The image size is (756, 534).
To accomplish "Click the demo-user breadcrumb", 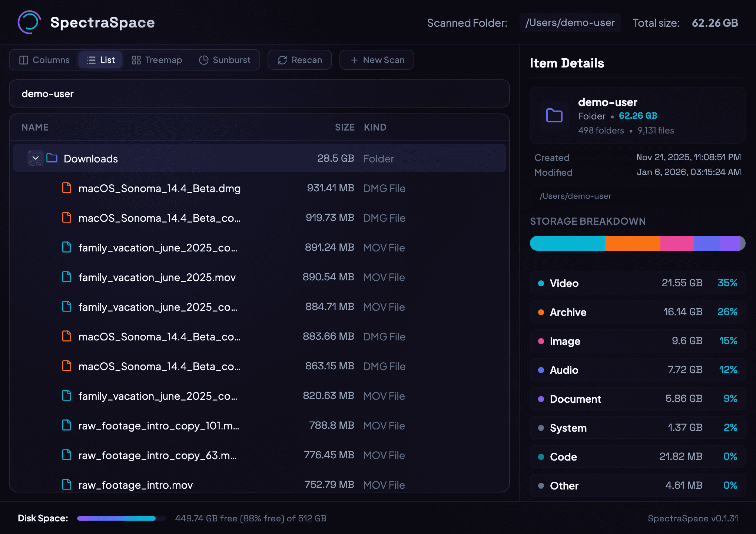I will click(x=47, y=94).
